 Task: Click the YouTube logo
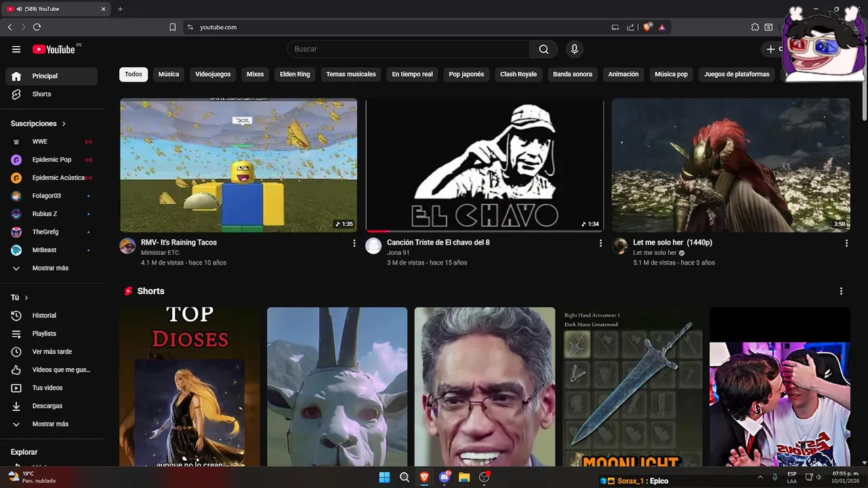(x=54, y=49)
